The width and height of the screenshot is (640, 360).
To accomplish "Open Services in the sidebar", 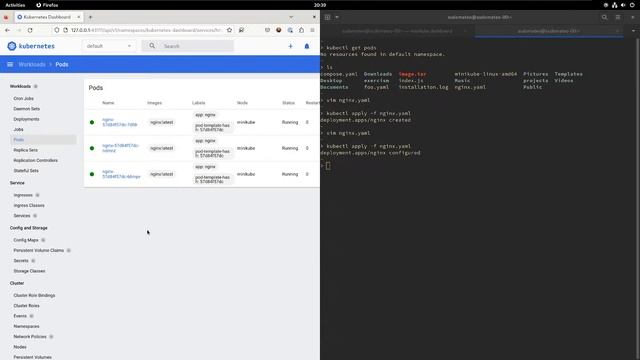I will [22, 216].
